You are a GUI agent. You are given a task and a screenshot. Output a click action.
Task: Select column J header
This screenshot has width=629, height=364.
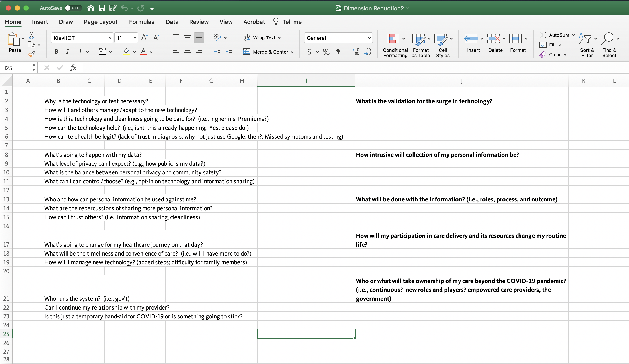(x=461, y=81)
